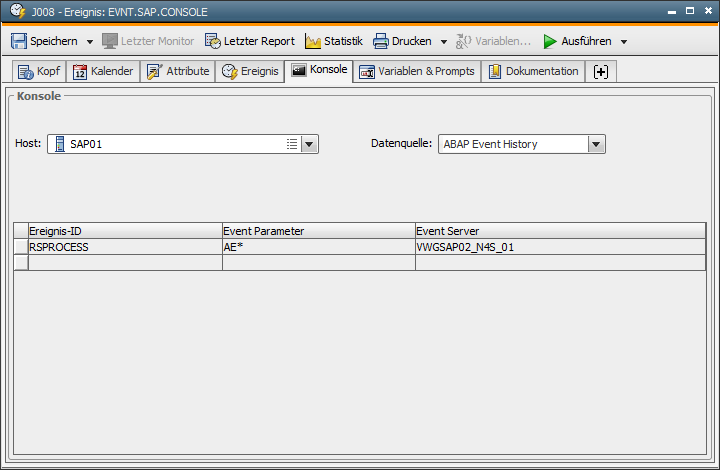Click the Speichern save icon
This screenshot has width=720, height=470.
point(19,41)
